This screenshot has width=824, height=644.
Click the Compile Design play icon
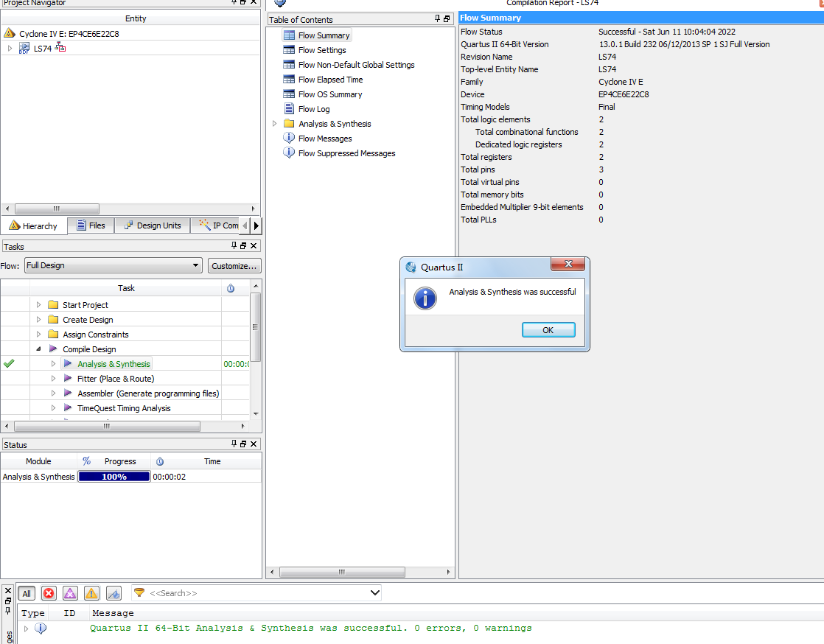tap(53, 349)
